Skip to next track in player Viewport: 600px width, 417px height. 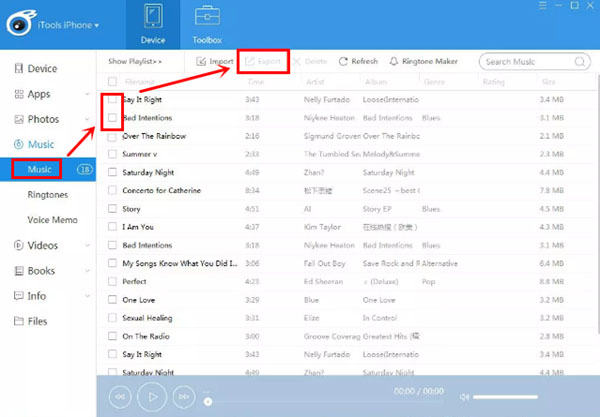pos(184,397)
